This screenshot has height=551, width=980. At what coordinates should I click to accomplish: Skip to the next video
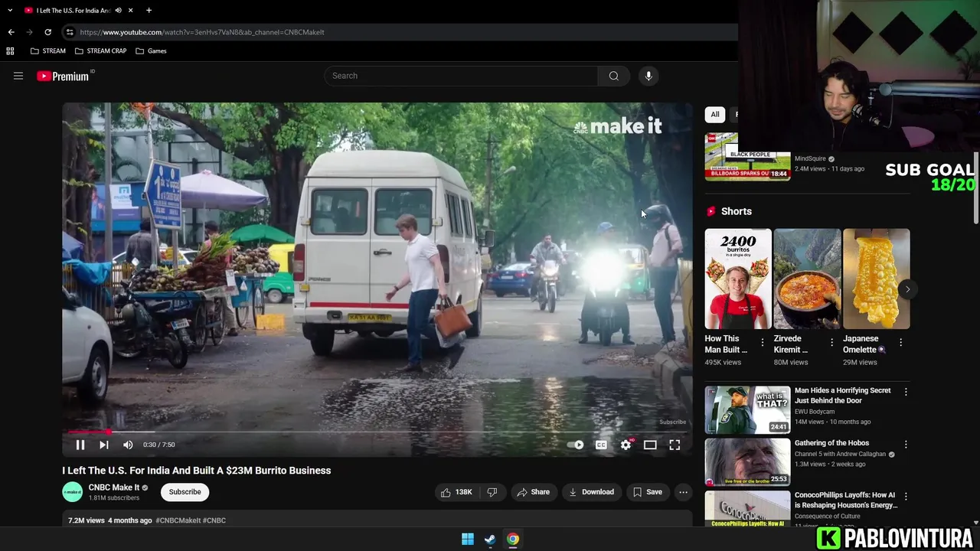[104, 445]
